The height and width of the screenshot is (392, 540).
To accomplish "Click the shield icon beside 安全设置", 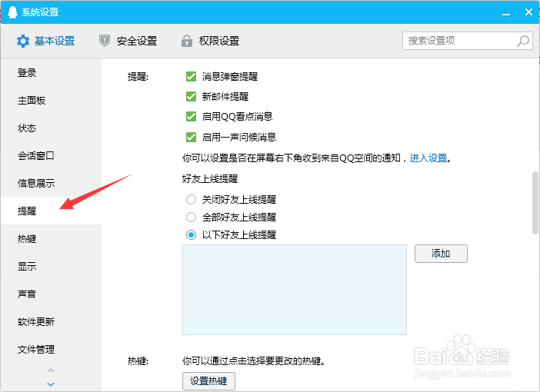I will (105, 41).
